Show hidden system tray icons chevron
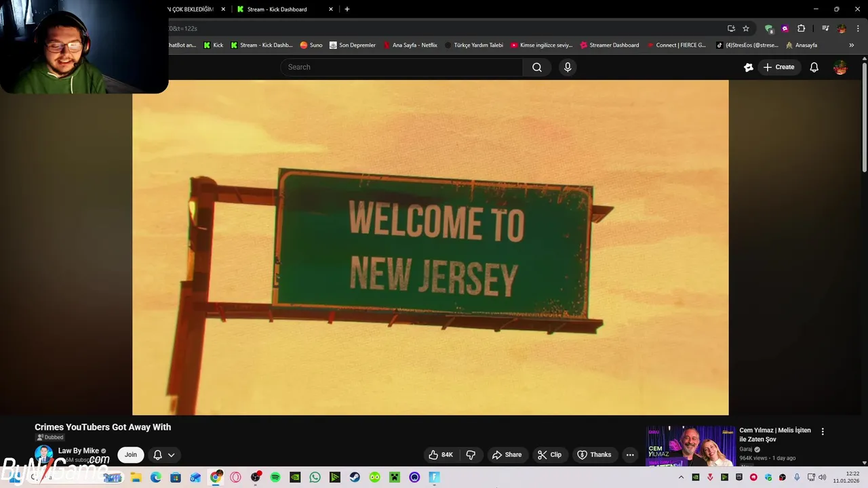 pos(681,477)
